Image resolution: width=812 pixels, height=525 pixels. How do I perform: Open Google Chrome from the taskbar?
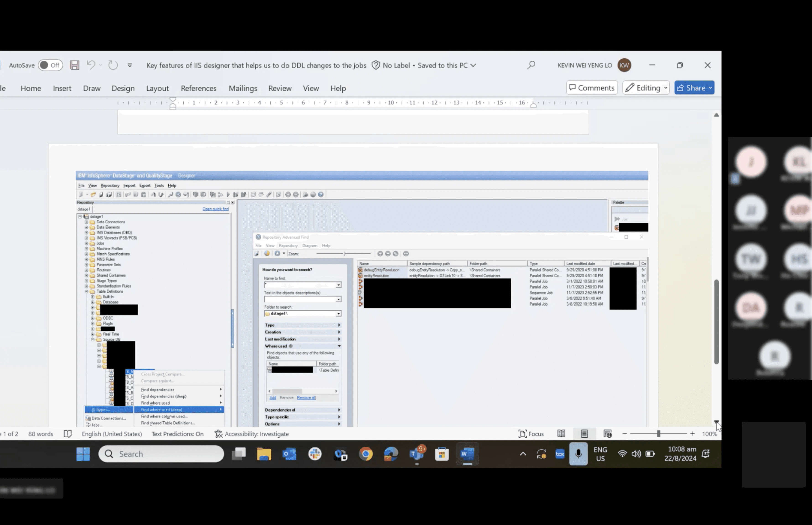[x=366, y=454]
